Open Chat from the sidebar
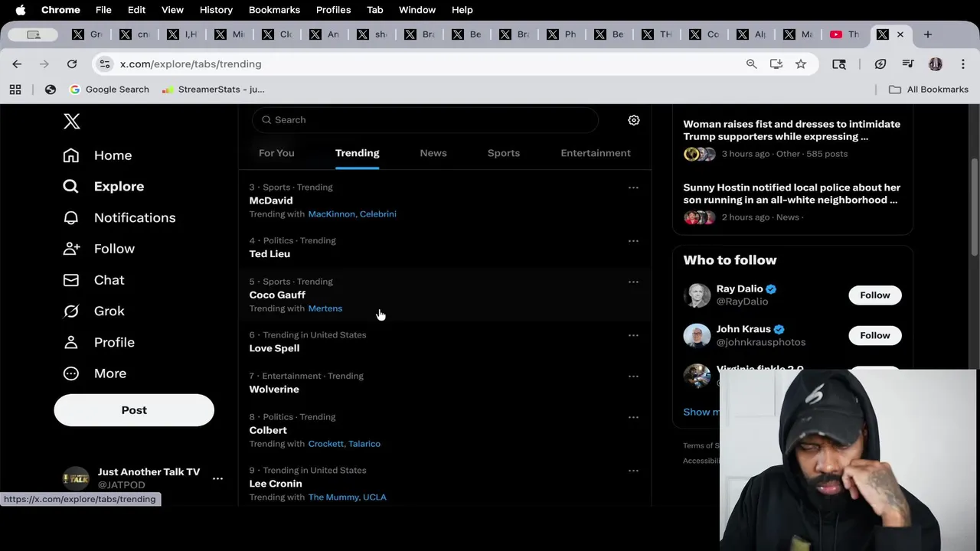The height and width of the screenshot is (551, 980). pyautogui.click(x=93, y=280)
